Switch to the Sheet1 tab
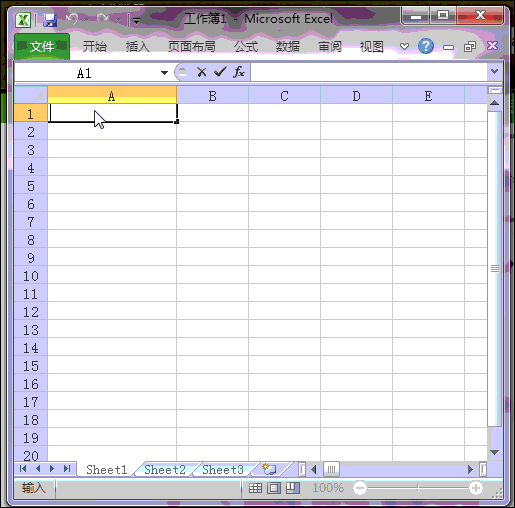The image size is (515, 508). point(107,469)
